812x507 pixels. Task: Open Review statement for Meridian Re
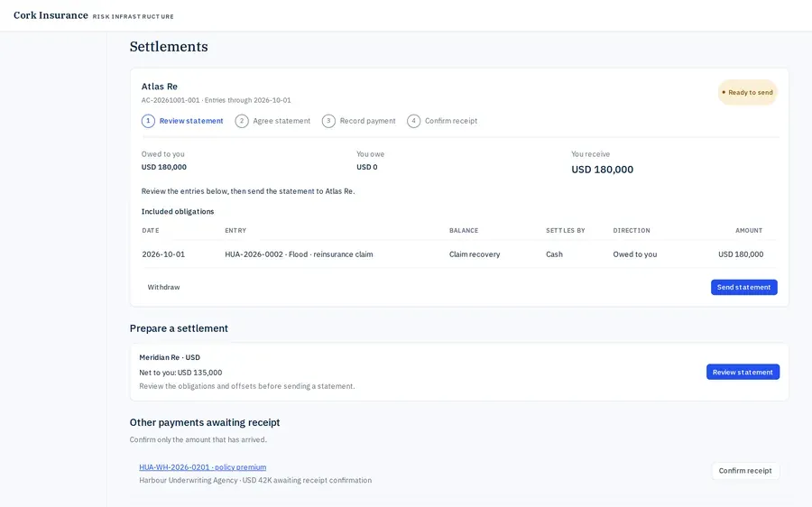tap(743, 372)
